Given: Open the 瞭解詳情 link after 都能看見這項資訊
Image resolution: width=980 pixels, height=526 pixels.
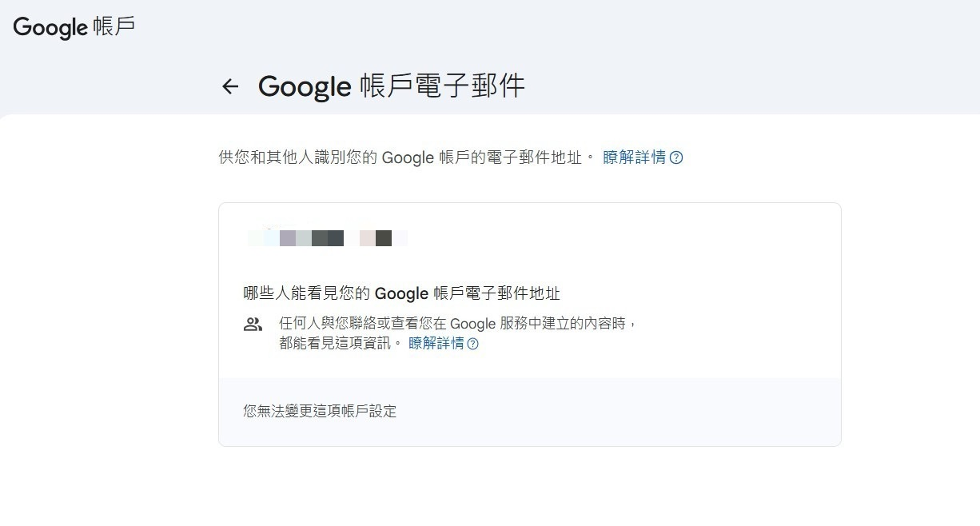Looking at the screenshot, I should pos(436,344).
